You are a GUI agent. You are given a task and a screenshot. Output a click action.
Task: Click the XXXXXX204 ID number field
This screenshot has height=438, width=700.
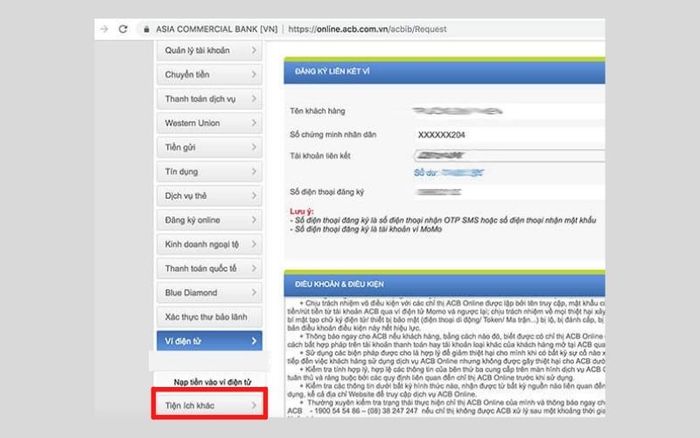tap(509, 135)
